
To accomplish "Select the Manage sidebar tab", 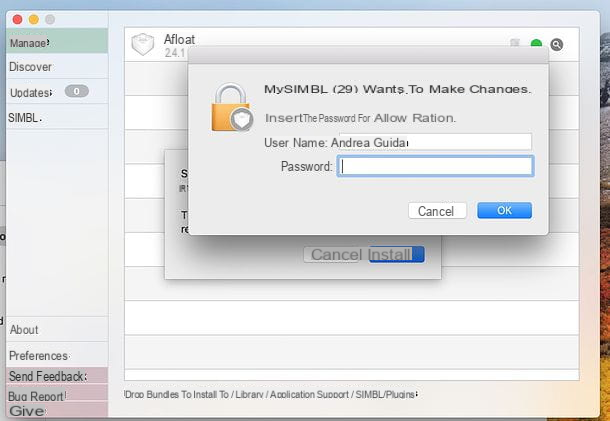I will [57, 41].
